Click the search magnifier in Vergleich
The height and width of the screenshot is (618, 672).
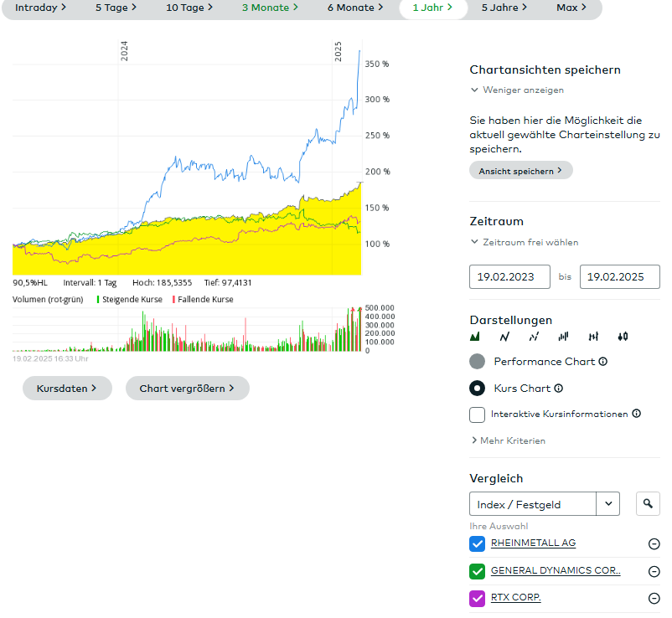click(x=648, y=504)
